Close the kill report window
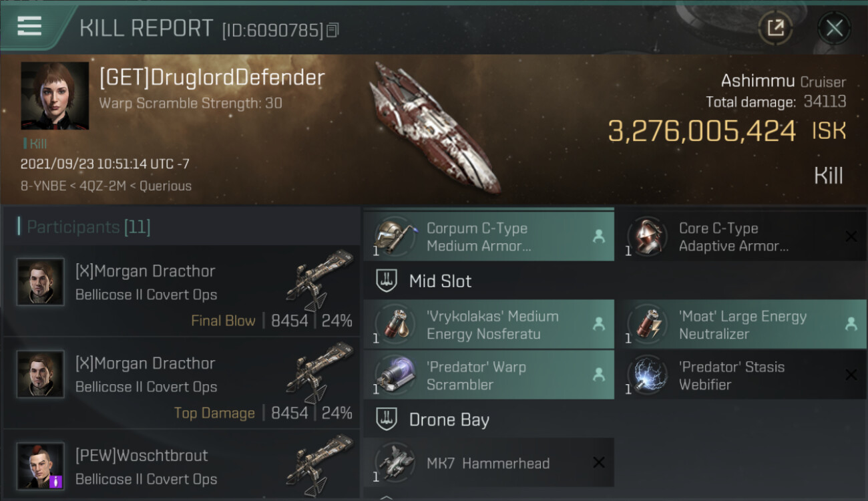This screenshot has width=868, height=501. click(834, 28)
